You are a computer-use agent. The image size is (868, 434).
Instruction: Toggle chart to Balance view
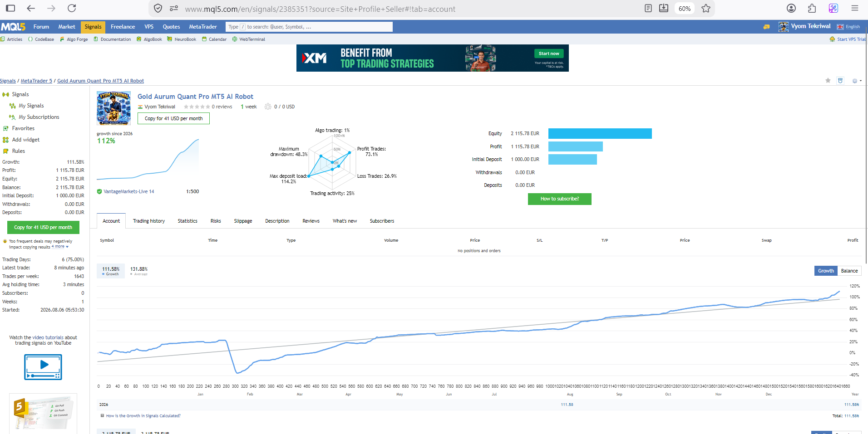849,271
